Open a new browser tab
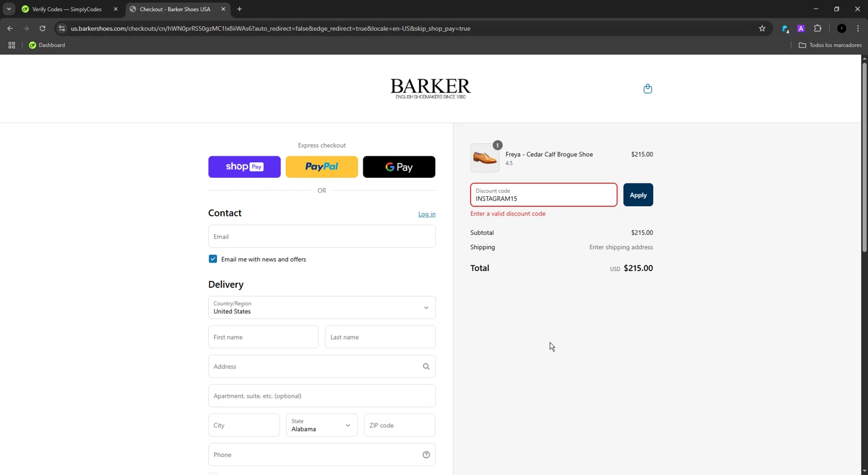The width and height of the screenshot is (868, 475). coord(240,9)
